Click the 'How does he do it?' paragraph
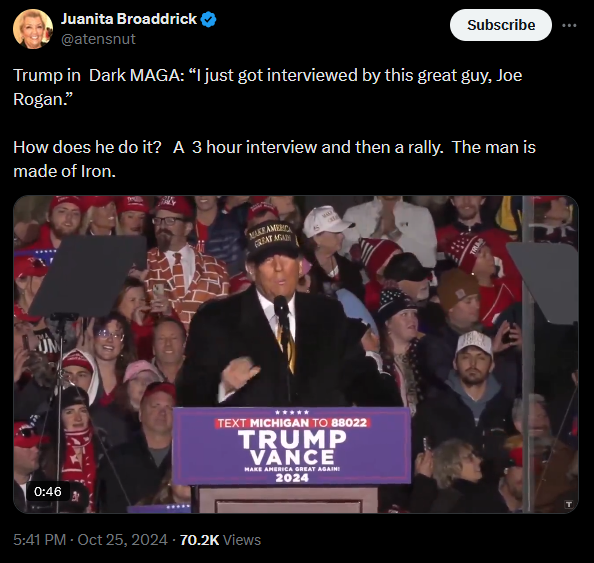The height and width of the screenshot is (563, 594). coord(274,159)
